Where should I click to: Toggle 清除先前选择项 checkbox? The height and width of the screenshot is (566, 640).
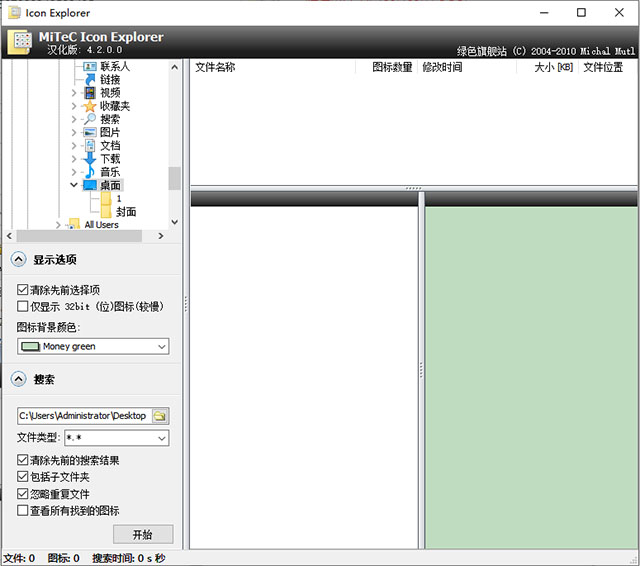click(x=22, y=290)
